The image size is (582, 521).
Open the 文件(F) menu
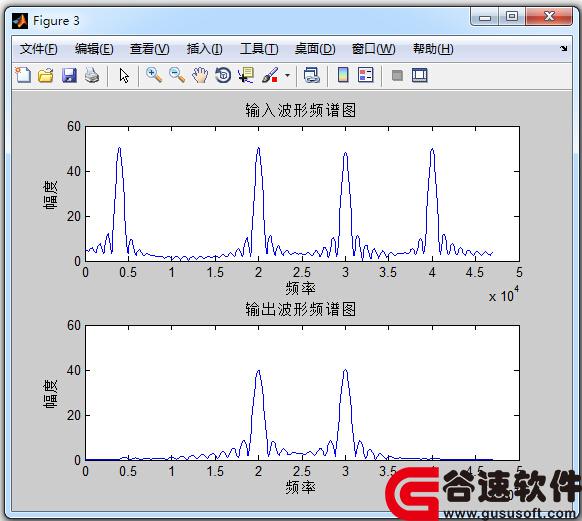[39, 49]
